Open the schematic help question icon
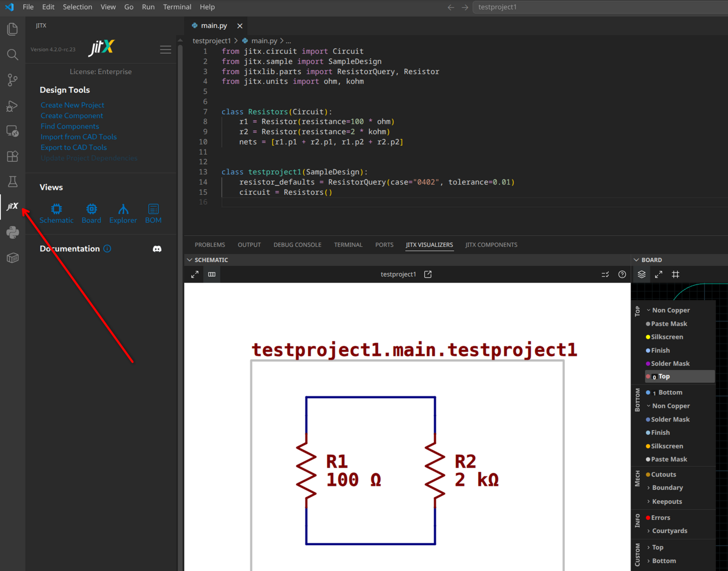 [622, 274]
